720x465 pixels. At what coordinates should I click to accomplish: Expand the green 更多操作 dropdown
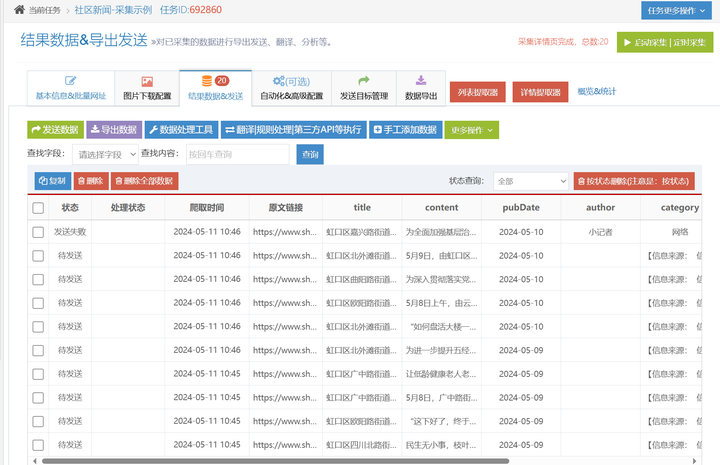click(472, 130)
